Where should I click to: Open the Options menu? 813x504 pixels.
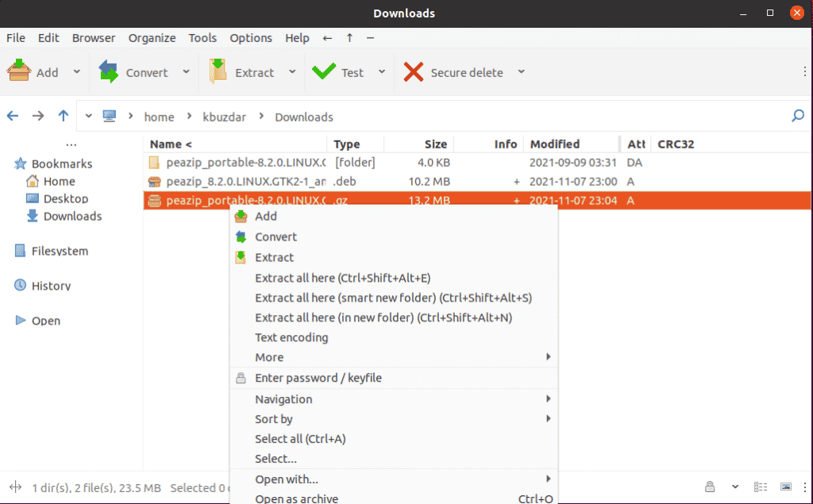tap(251, 37)
